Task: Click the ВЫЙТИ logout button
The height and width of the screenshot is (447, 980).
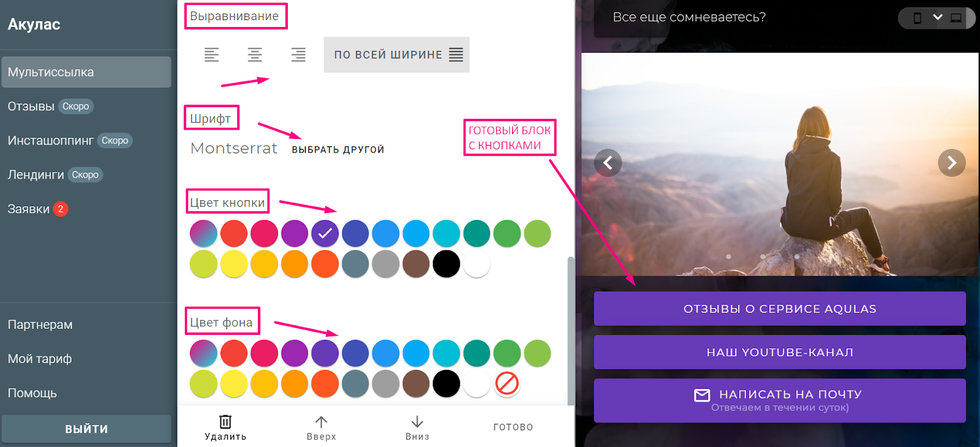Action: point(86,429)
